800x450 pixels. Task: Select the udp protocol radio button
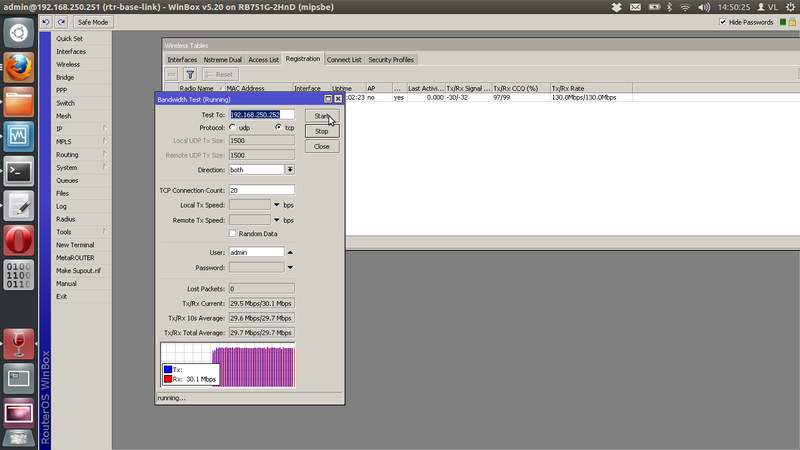(233, 128)
